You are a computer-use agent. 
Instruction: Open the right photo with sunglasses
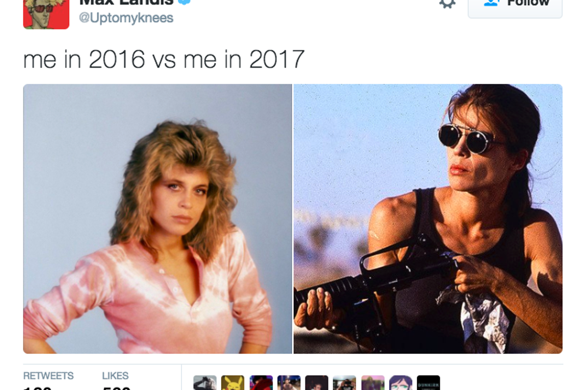tap(428, 219)
